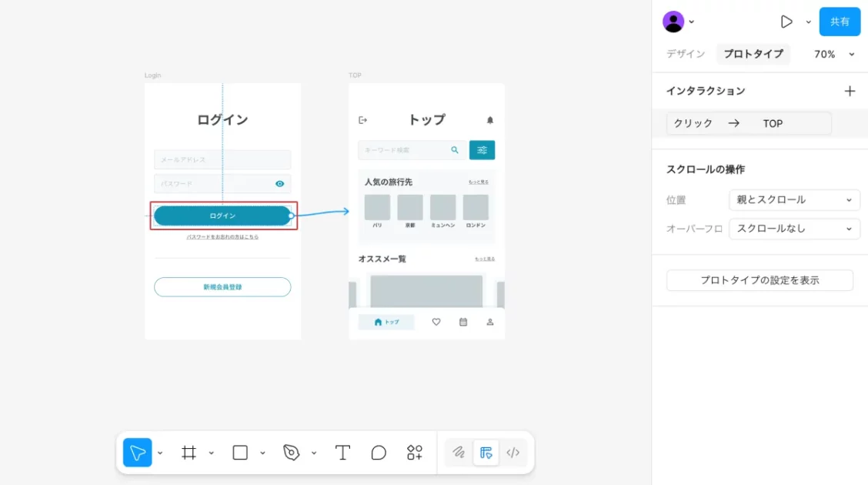Open the 位置 scroll position dropdown
Screen dimensions: 868x485
[794, 200]
